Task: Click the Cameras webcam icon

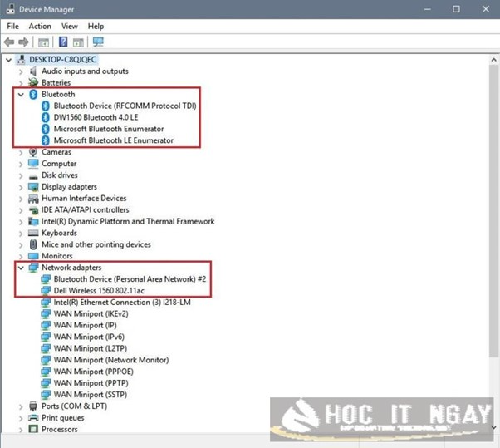Action: click(33, 152)
